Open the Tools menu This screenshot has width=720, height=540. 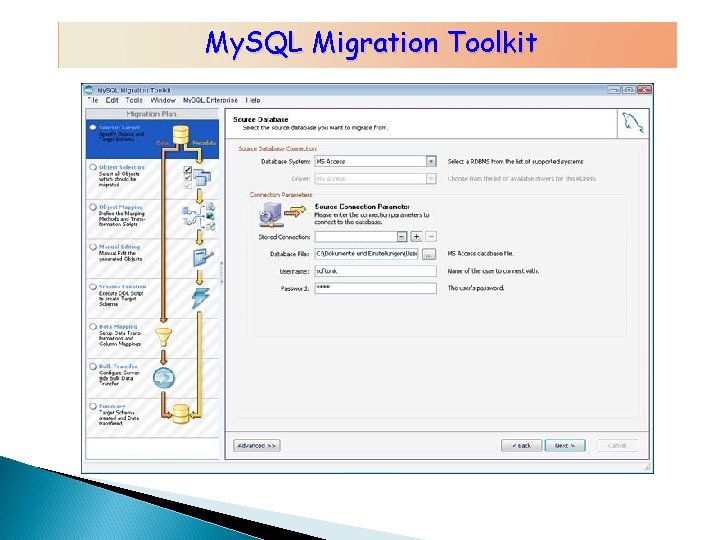(134, 100)
